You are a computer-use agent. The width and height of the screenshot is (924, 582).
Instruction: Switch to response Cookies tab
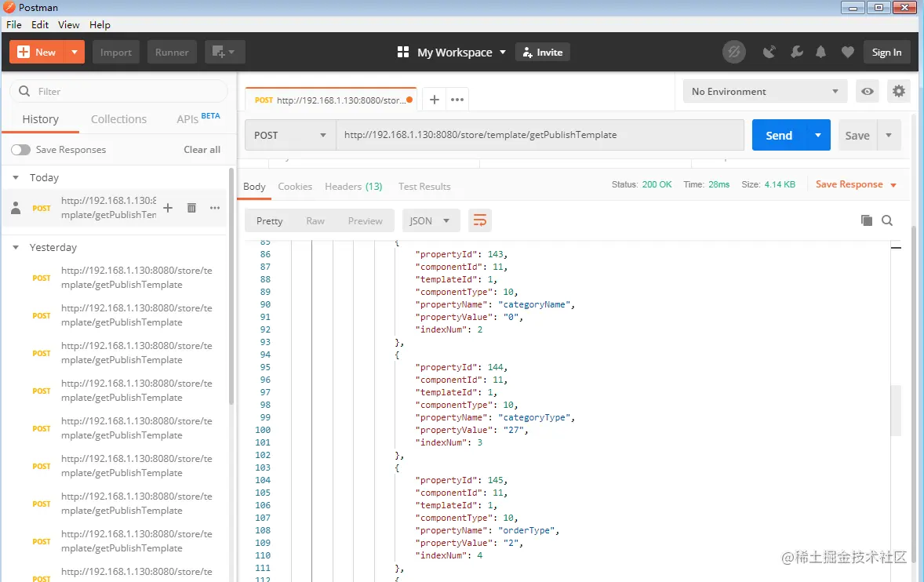point(295,186)
